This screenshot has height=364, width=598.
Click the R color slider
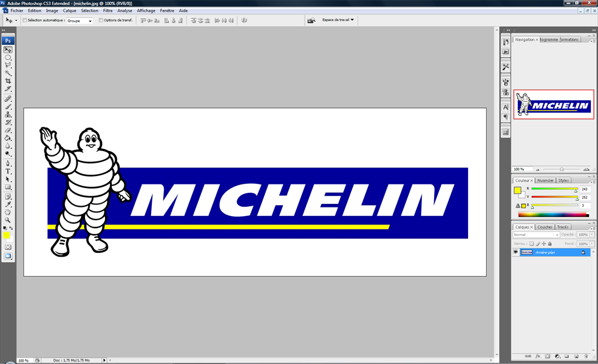coord(554,189)
